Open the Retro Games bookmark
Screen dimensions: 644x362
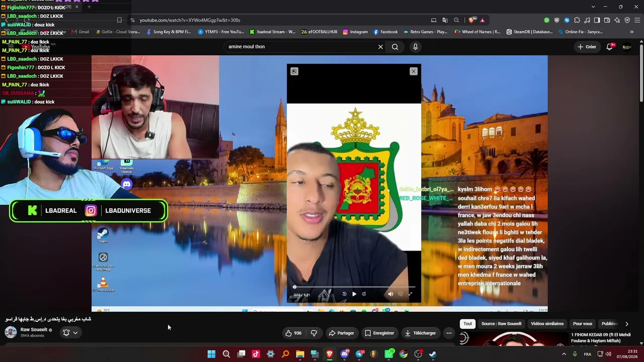click(425, 32)
